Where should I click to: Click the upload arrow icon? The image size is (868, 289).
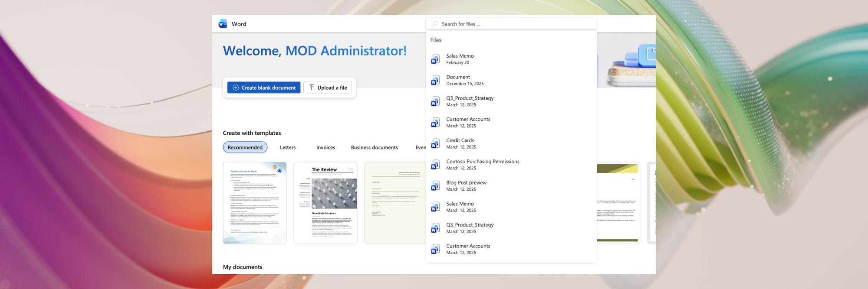click(312, 88)
